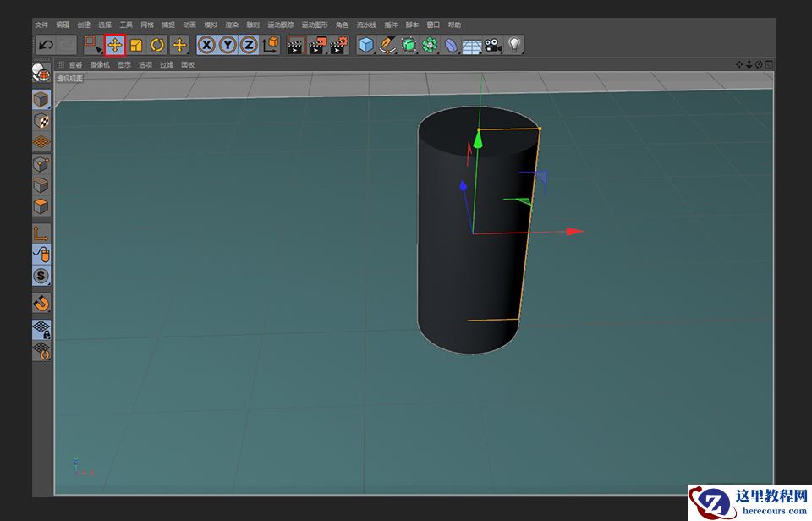Open the viewport 显示 (Display) menu

click(x=124, y=64)
